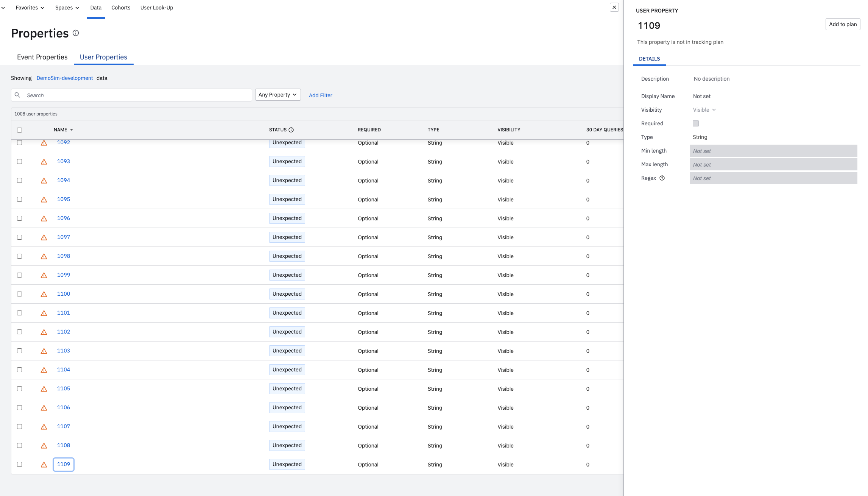Switch to the Event Properties tab
The width and height of the screenshot is (868, 496).
point(42,57)
